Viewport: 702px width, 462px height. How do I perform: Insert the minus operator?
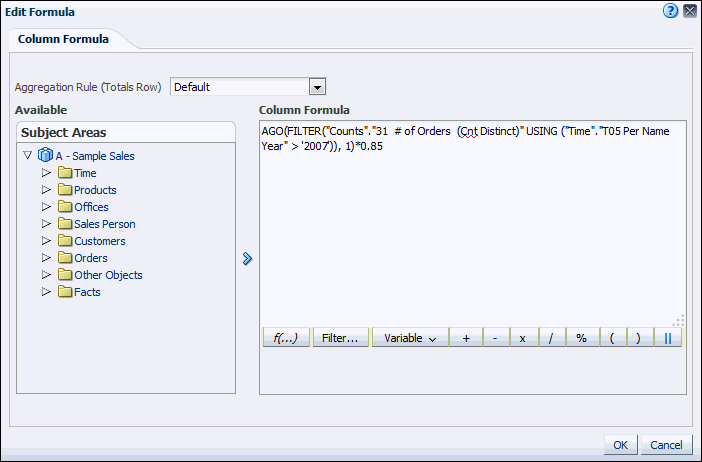click(x=495, y=338)
